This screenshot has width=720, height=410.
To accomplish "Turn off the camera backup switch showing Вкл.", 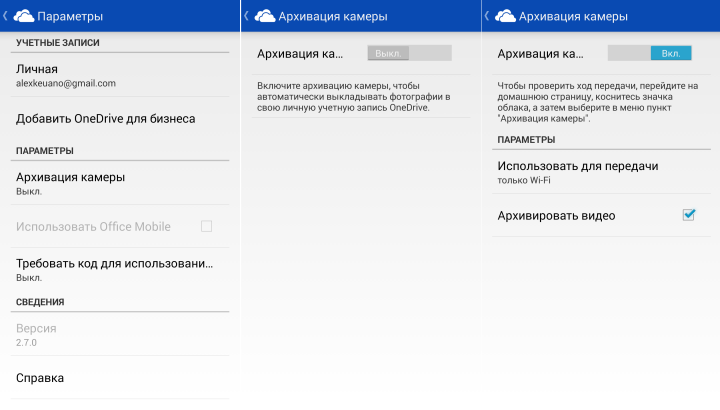I will tap(649, 53).
